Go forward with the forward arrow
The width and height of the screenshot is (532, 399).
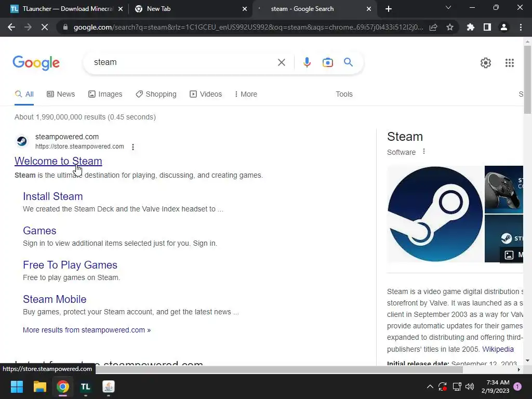28,27
